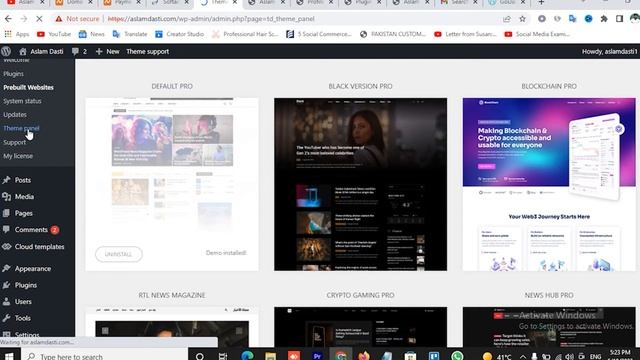Click the Windows Start button
This screenshot has width=640, height=360.
click(9, 356)
